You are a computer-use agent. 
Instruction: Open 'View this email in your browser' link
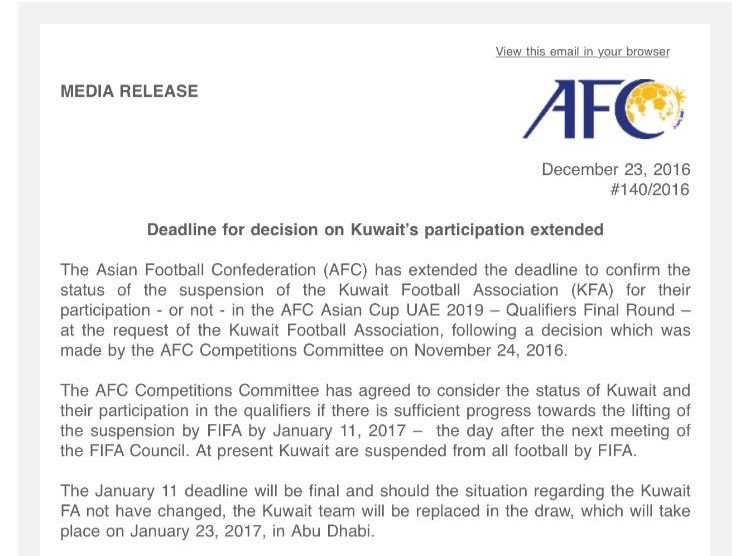582,52
